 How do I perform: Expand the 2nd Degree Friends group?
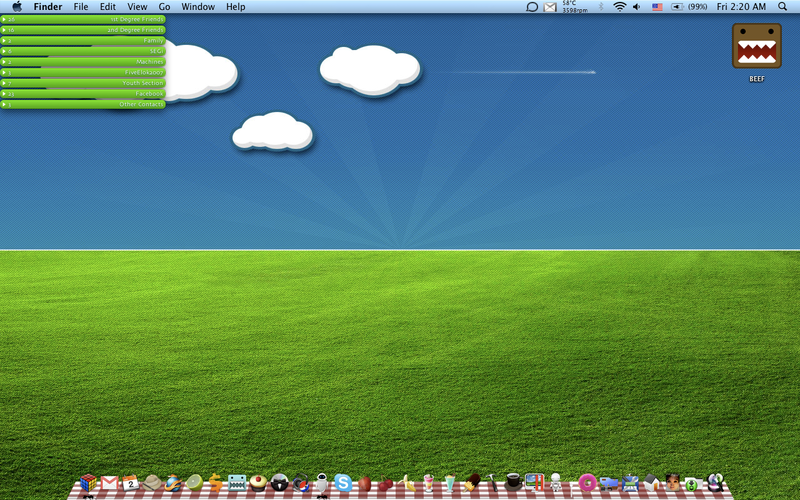[x=83, y=30]
